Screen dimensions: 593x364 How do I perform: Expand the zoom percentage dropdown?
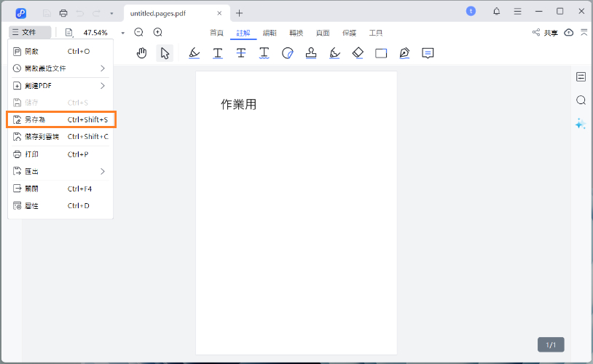click(x=122, y=33)
